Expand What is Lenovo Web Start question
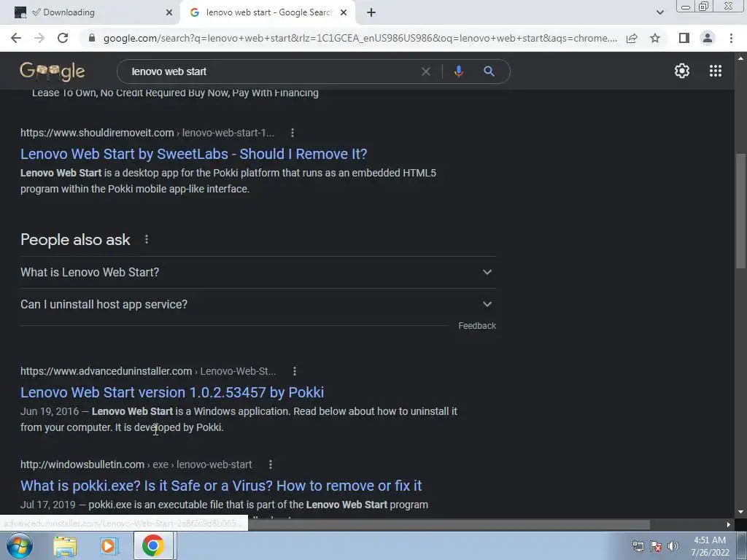 258,273
